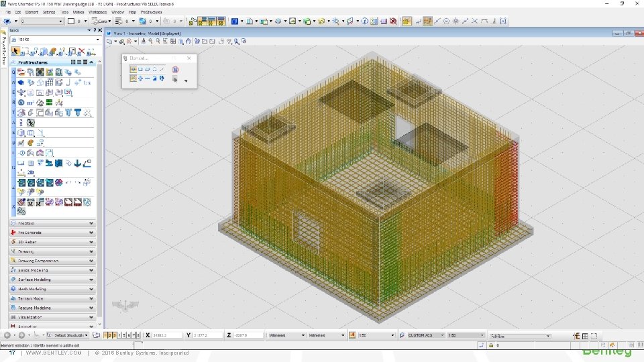
Task: Toggle view 2 button in view groups
Action: tap(110, 335)
